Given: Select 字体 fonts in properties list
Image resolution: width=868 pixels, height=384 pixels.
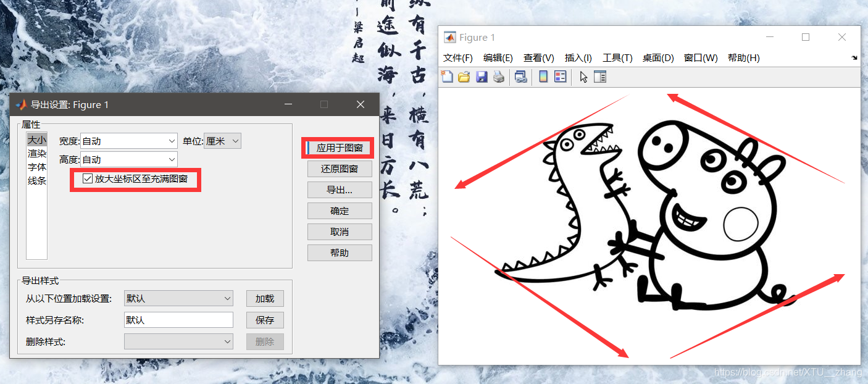Looking at the screenshot, I should point(37,167).
